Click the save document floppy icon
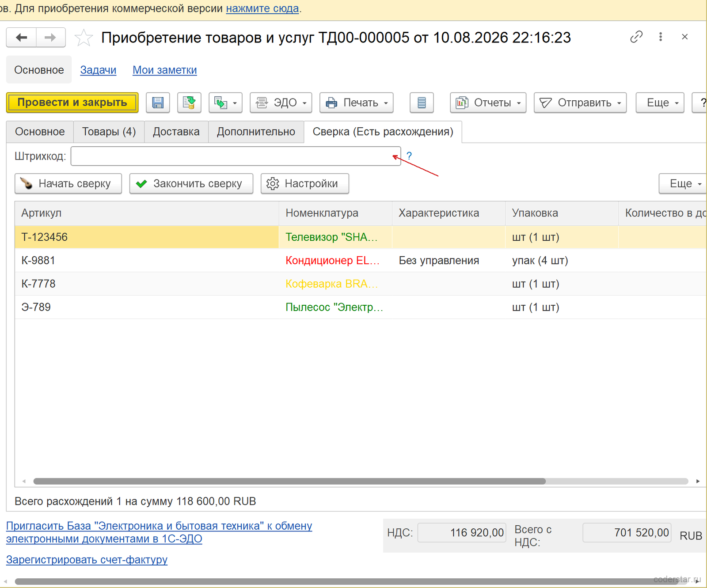Viewport: 707px width, 588px height. click(x=158, y=102)
